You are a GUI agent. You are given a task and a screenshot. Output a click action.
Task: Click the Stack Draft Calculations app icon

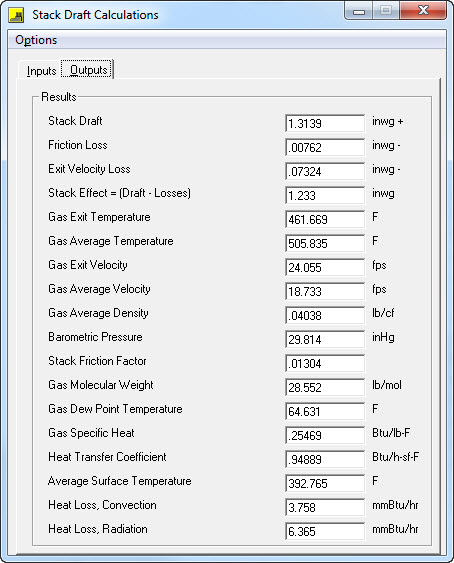17,15
